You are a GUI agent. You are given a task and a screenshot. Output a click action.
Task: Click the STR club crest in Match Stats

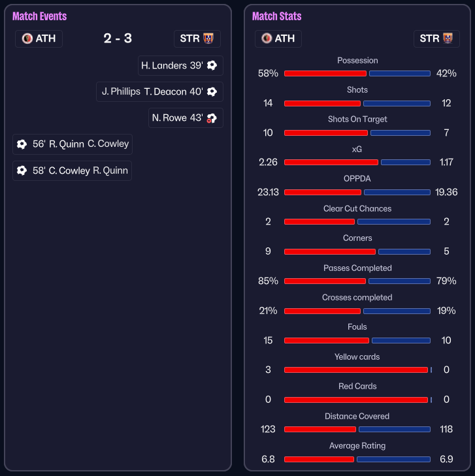point(448,39)
